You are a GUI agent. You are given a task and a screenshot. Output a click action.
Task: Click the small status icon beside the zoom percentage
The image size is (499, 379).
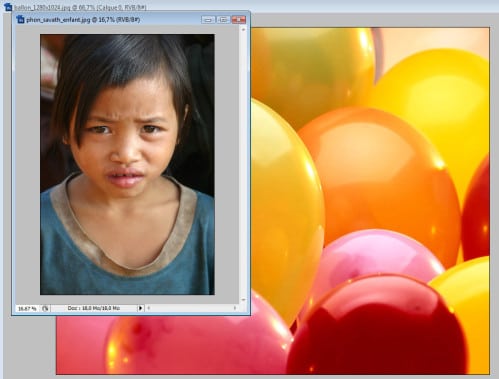coord(45,308)
